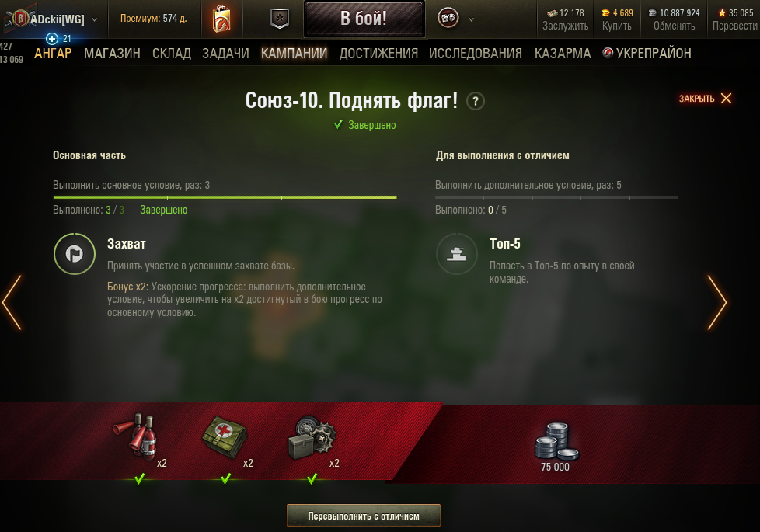This screenshot has width=760, height=532.
Task: Click the question mark help icon
Action: pos(476,101)
